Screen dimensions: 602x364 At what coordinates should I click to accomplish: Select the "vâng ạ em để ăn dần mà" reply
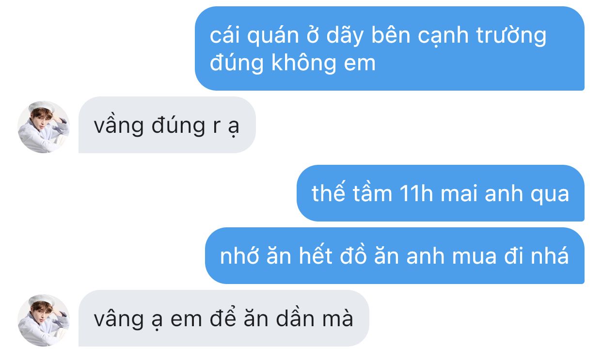(224, 318)
